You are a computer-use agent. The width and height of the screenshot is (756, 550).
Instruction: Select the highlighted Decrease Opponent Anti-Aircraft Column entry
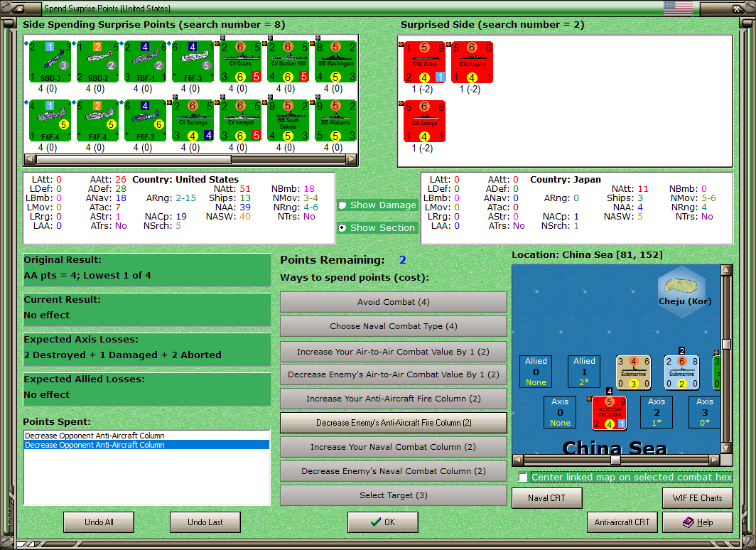[x=146, y=445]
